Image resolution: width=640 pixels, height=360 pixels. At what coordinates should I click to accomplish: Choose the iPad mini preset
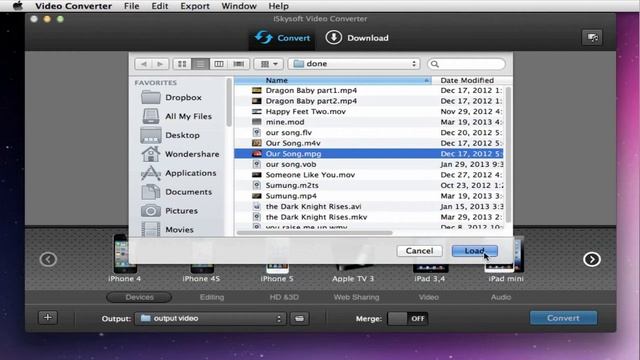[x=506, y=261]
